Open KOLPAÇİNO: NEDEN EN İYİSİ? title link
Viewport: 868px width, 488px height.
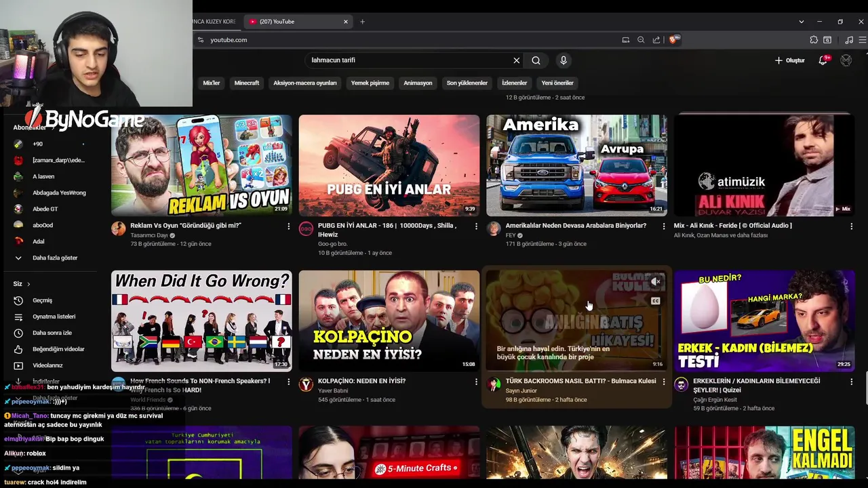pyautogui.click(x=361, y=381)
